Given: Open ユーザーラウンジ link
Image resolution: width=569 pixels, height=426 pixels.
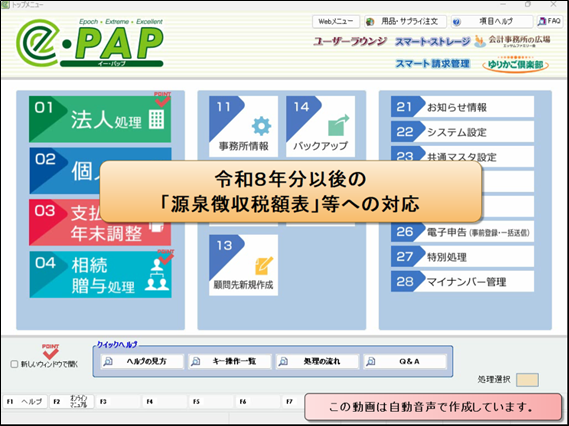Looking at the screenshot, I should click(350, 42).
